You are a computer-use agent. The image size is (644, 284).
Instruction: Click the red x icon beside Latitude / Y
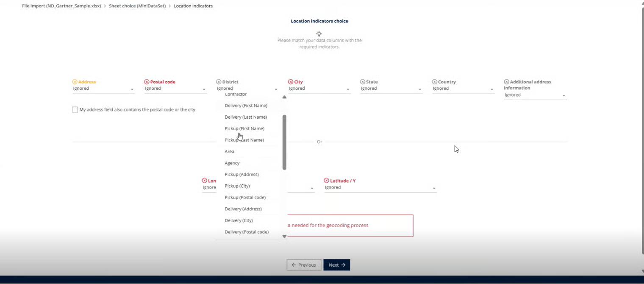pos(327,181)
